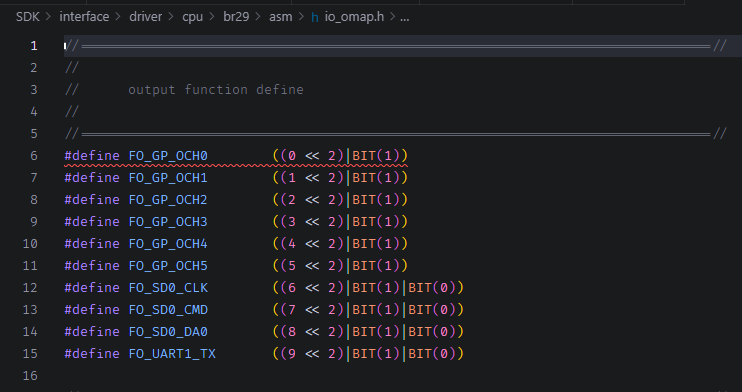Click the "9 << 2" expression on line 15

(312, 354)
